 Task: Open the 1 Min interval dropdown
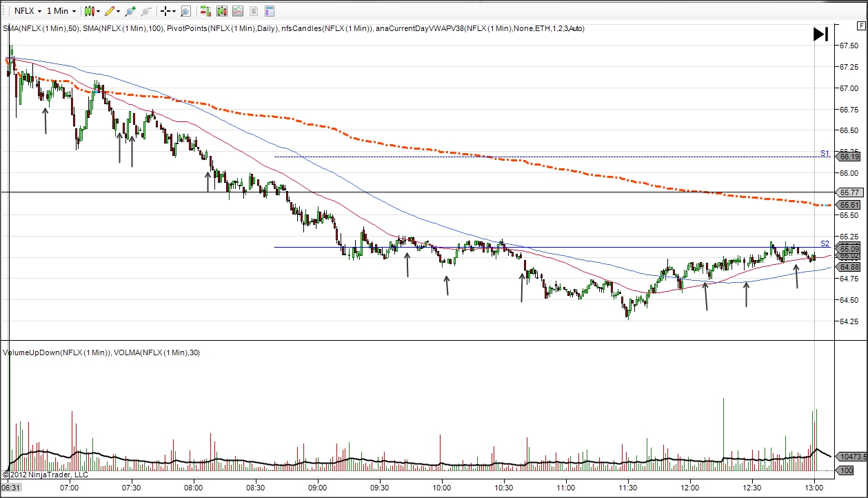pyautogui.click(x=61, y=11)
